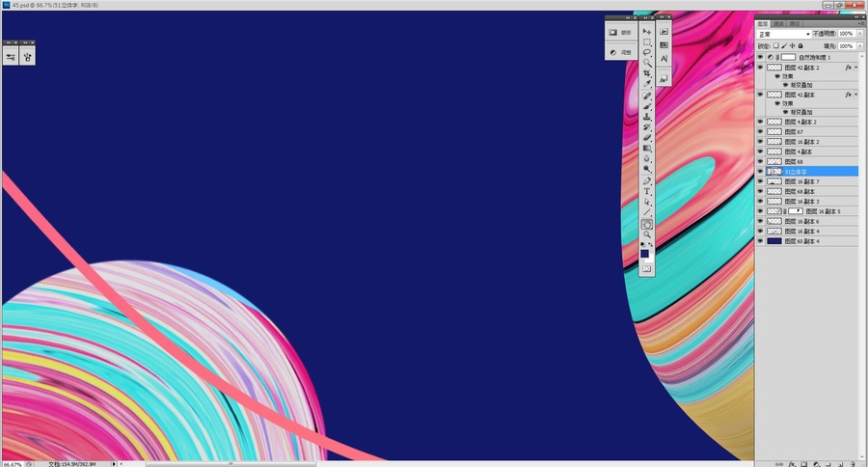
Task: Select the Eraser tool
Action: pos(646,138)
